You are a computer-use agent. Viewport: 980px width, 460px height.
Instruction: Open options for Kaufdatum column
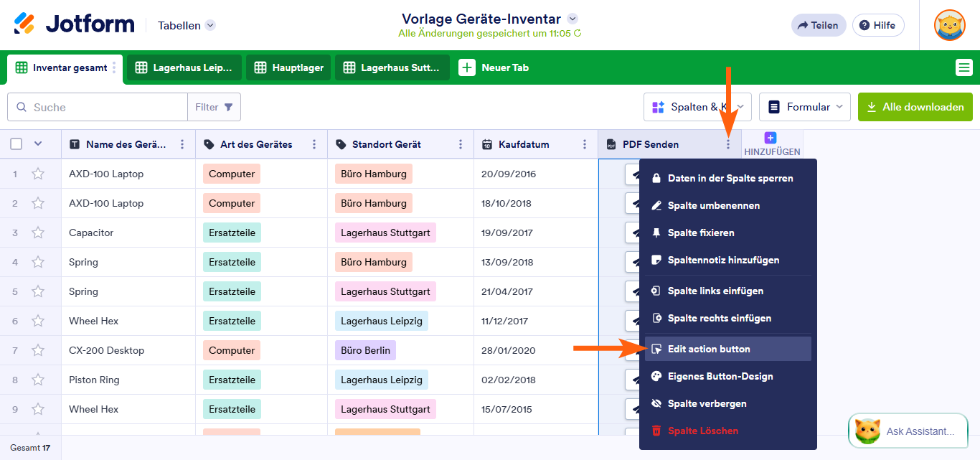pos(585,144)
